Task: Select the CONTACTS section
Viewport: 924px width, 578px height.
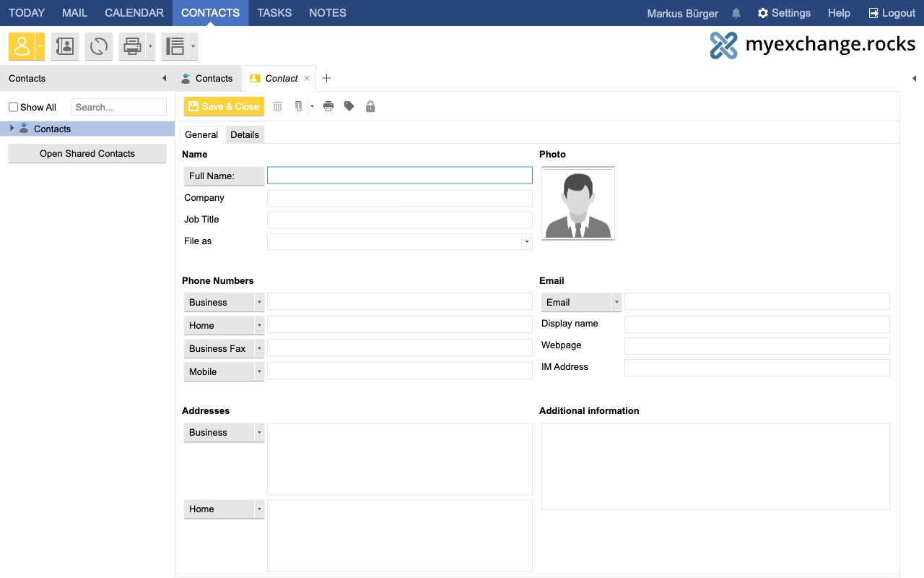Action: tap(210, 13)
